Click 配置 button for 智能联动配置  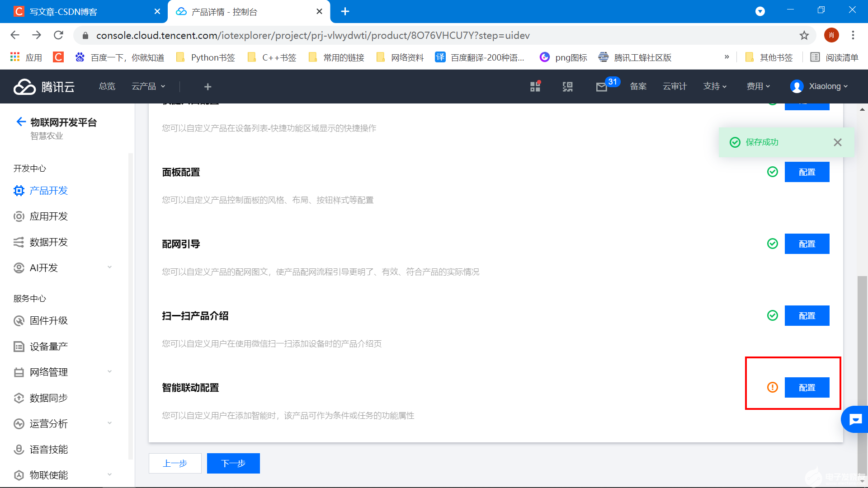coord(807,388)
